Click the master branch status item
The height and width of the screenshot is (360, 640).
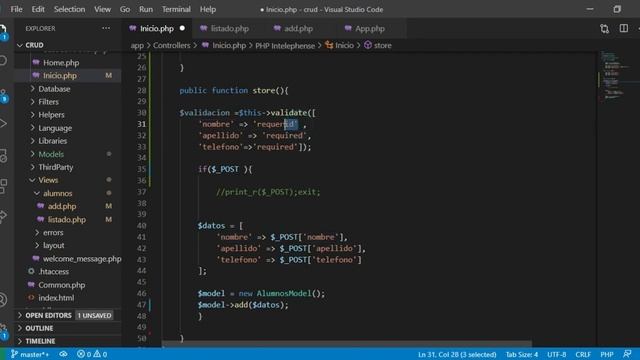[30, 354]
